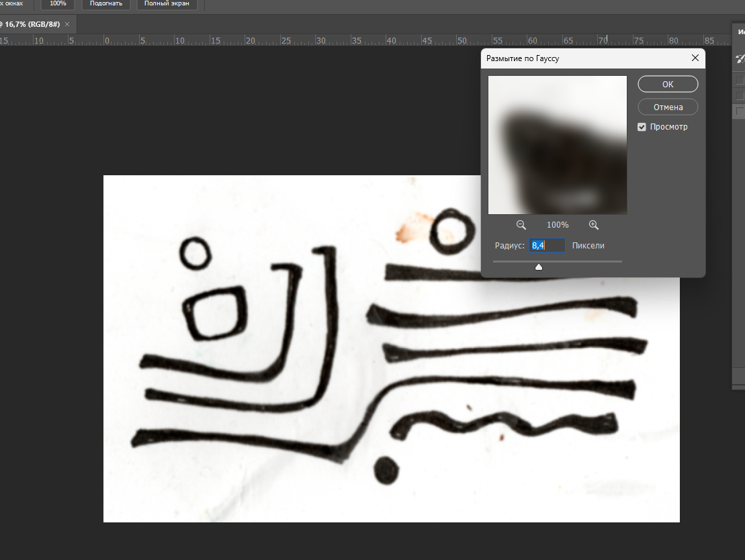Close the open document tab

coord(67,24)
